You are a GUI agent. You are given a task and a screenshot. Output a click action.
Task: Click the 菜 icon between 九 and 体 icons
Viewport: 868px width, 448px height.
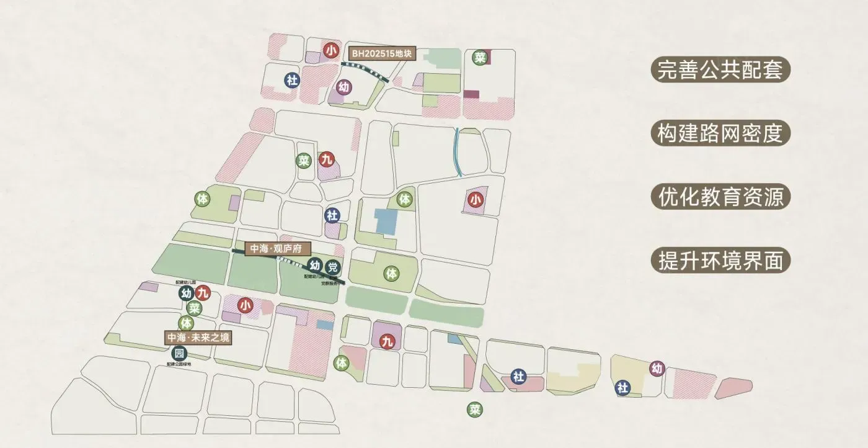[x=195, y=308]
